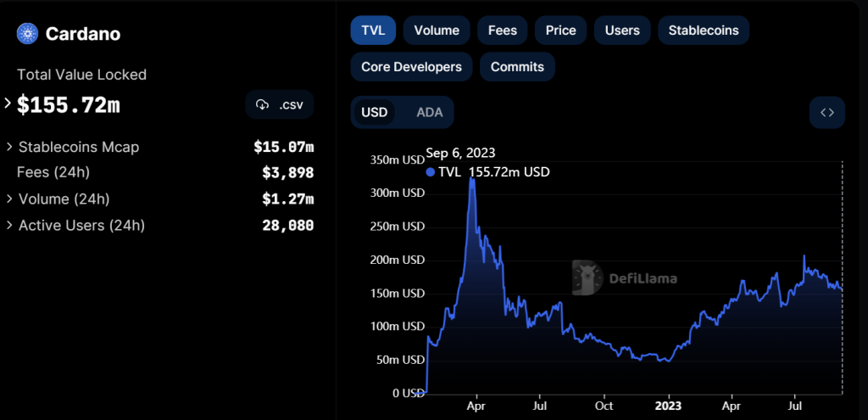Click the Oct x-axis label
This screenshot has height=420, width=868.
coord(604,406)
